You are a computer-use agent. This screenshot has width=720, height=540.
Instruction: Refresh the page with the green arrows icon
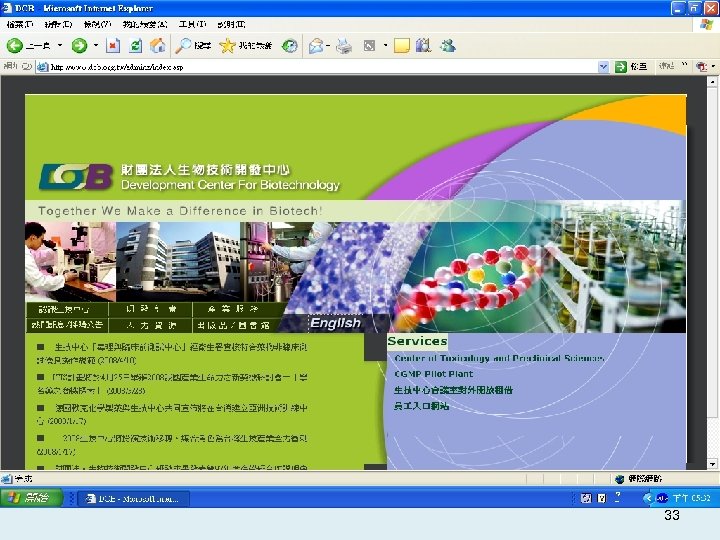pyautogui.click(x=136, y=45)
